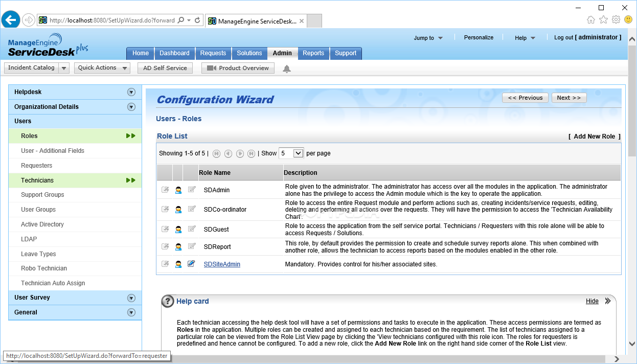Click the Add New Role link
This screenshot has width=637, height=364.
coord(595,136)
